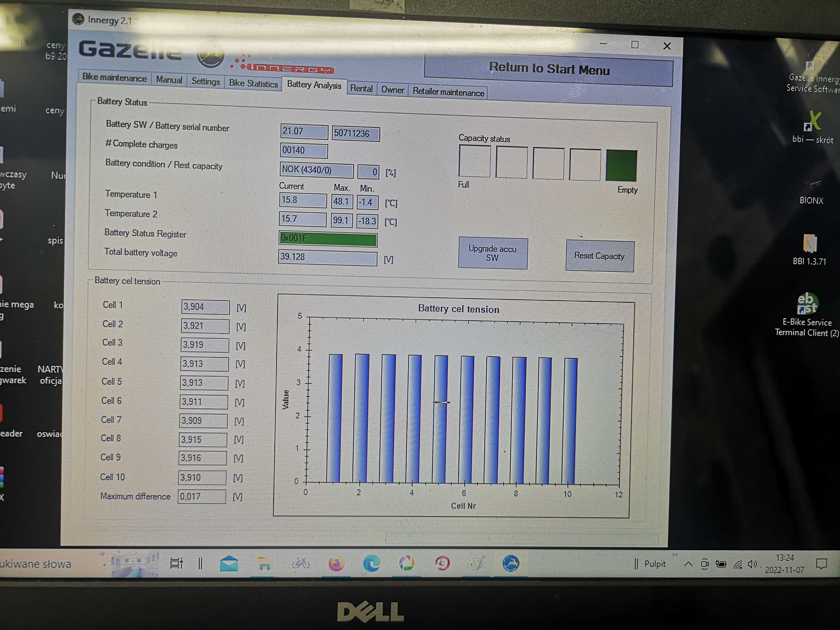Click the pencil-style taskbar app icon
The image size is (840, 630).
477,563
